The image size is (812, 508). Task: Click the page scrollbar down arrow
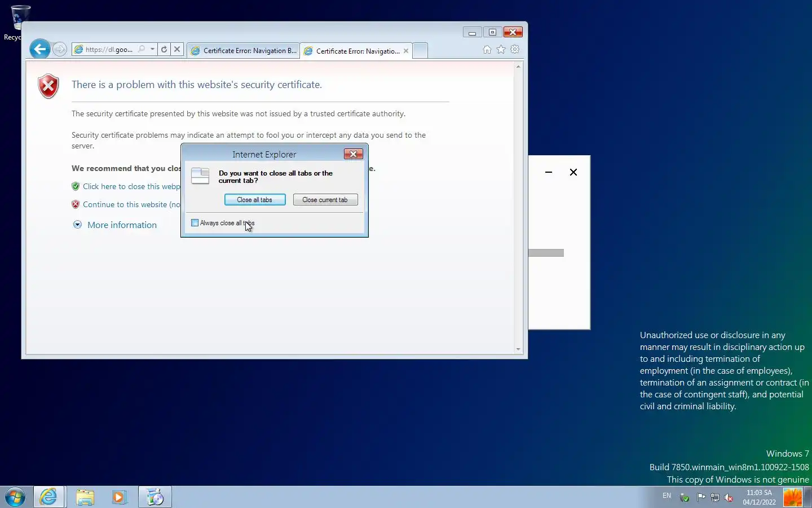(518, 349)
